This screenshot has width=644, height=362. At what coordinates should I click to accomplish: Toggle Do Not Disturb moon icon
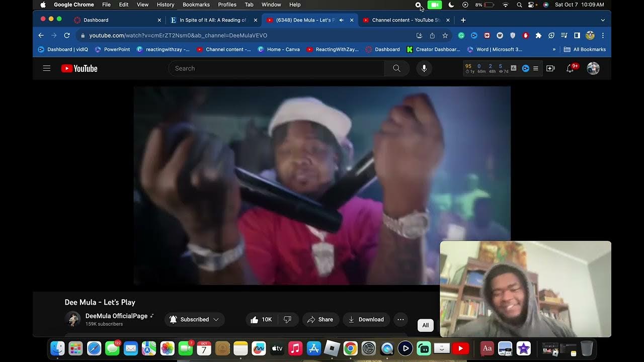451,5
